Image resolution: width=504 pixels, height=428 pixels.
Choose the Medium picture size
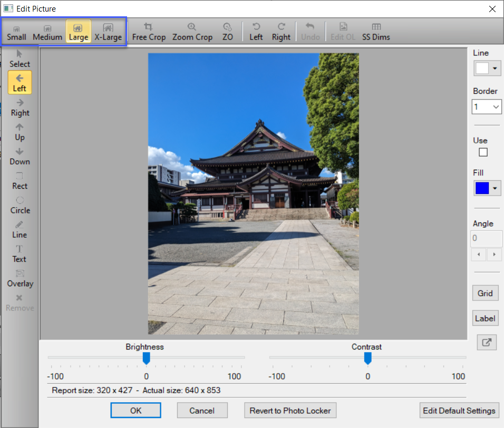[47, 32]
